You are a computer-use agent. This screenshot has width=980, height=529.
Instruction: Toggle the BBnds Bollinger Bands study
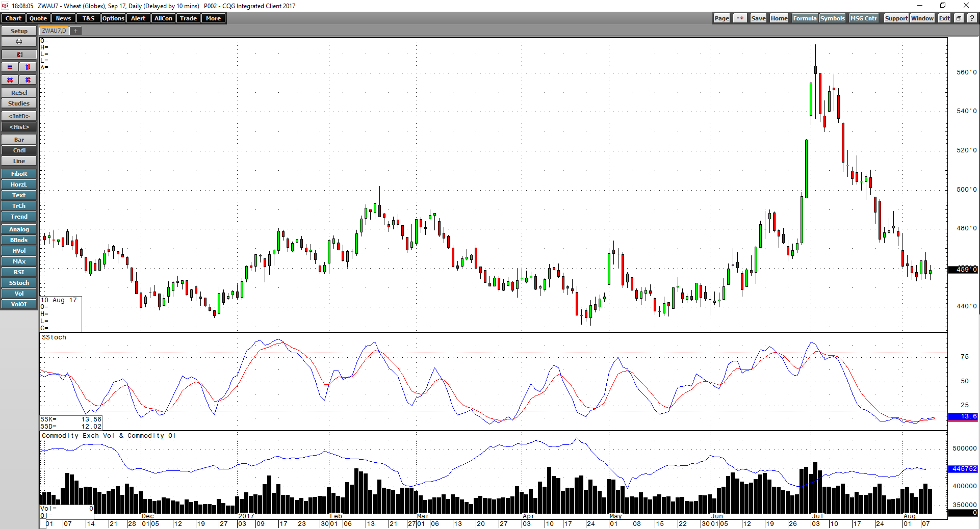coord(19,240)
